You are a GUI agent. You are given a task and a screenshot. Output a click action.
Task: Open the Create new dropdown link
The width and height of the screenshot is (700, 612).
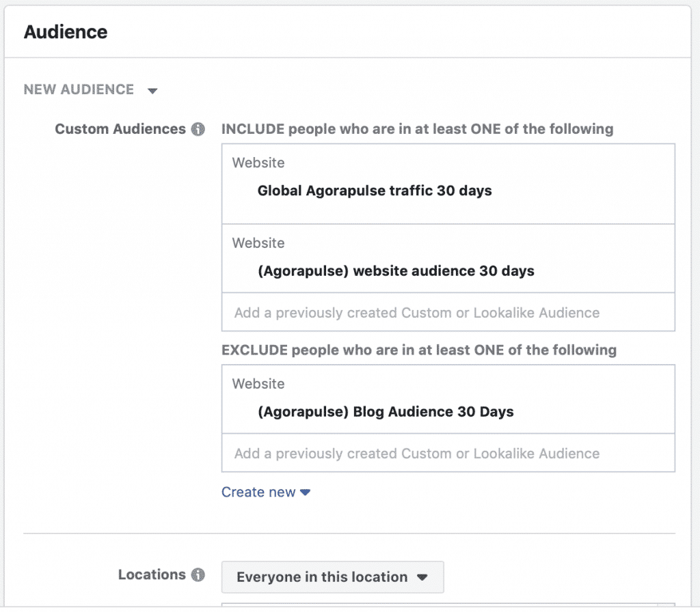pyautogui.click(x=266, y=492)
